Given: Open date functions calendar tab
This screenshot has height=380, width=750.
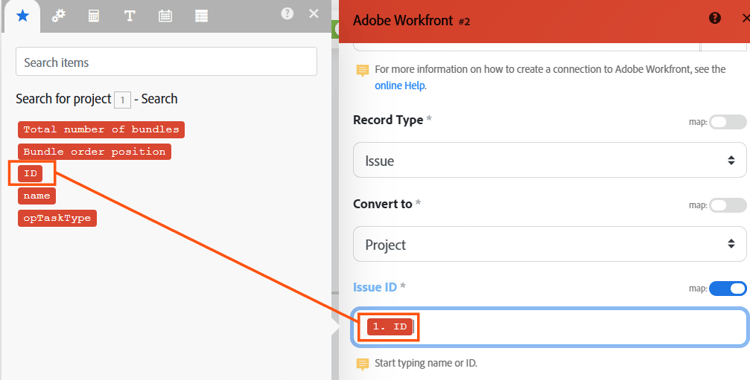Looking at the screenshot, I should pyautogui.click(x=165, y=16).
